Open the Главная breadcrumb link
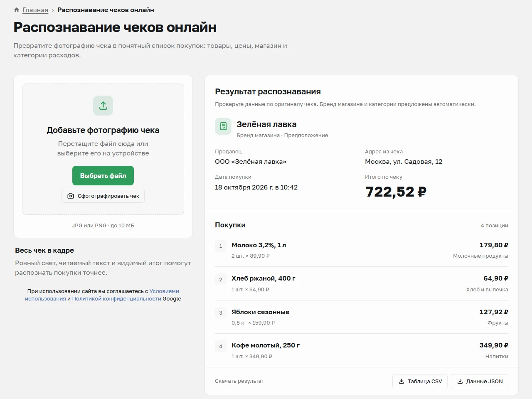Screen dimensions: 532x399 (x=35, y=10)
